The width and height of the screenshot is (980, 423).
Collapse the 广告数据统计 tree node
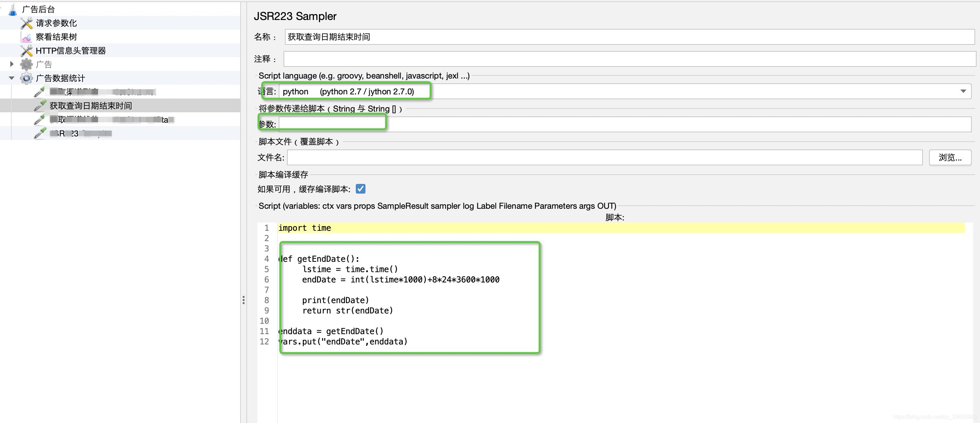click(11, 78)
